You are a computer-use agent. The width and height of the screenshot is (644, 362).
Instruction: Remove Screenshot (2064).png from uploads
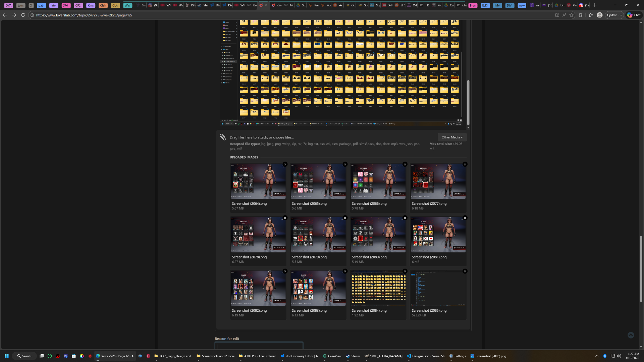[x=285, y=164]
